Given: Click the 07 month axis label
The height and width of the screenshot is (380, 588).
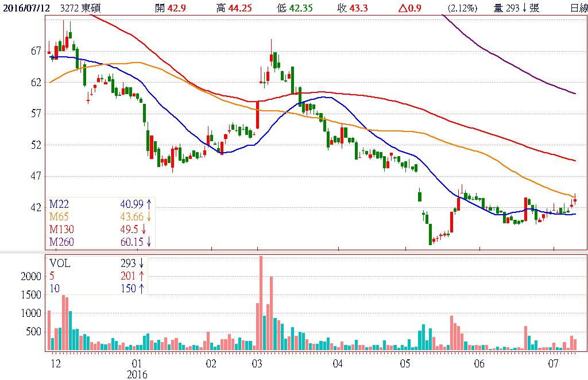Looking at the screenshot, I should click(x=553, y=363).
